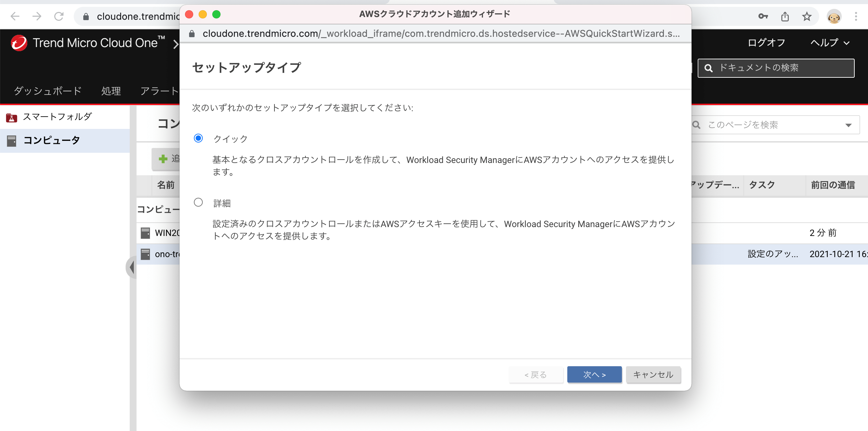Click the magnifier icon in page search

point(697,125)
